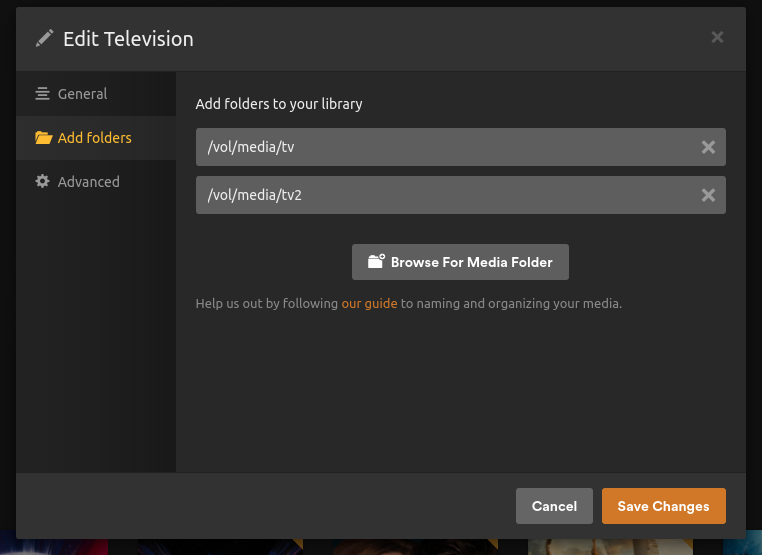Screen dimensions: 762x555
Task: Click the open folder icon beside Add folders
Action: point(43,138)
